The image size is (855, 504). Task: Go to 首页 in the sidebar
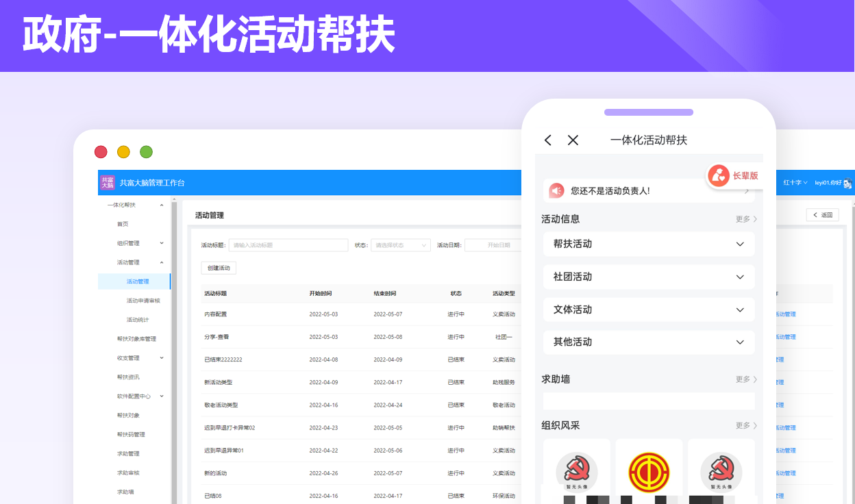(x=123, y=224)
